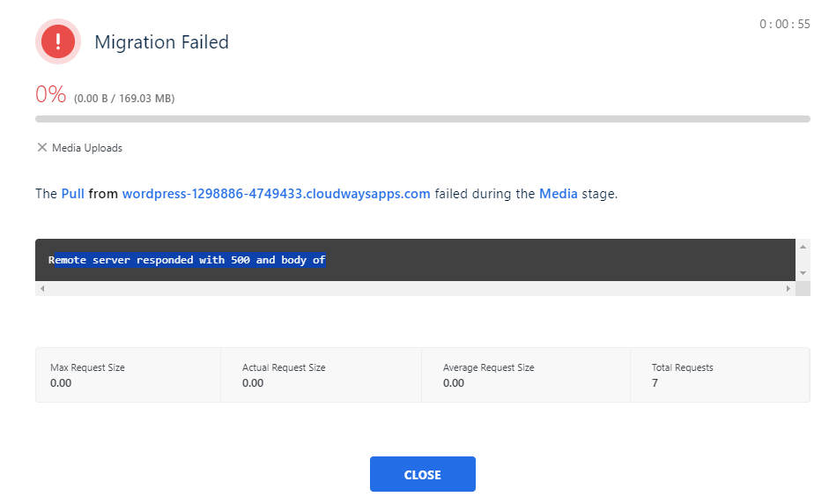Screen dimensions: 829x504
Task: Click the vertical scrollbar of the error box
Action: click(803, 260)
